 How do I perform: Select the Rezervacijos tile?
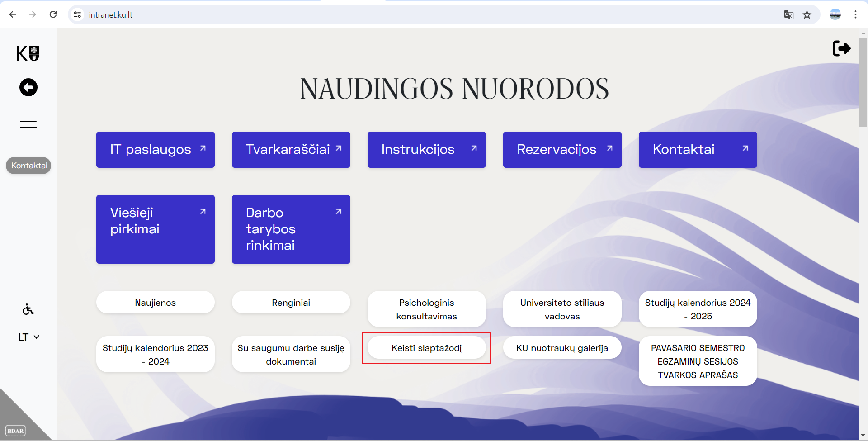point(562,150)
